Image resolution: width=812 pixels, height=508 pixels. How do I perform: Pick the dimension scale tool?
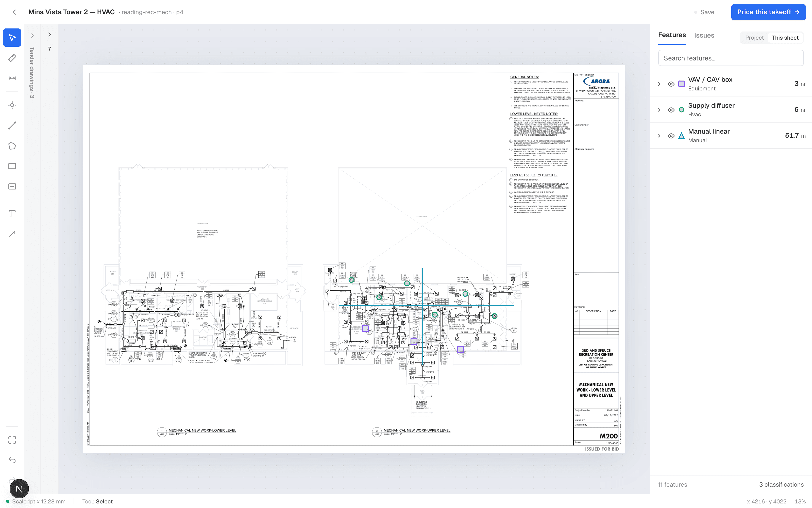point(12,78)
